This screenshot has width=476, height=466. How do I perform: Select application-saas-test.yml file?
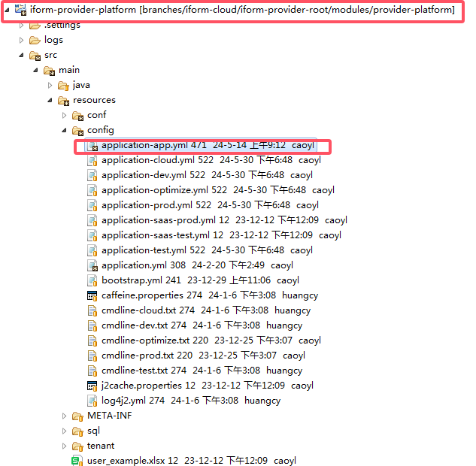[155, 235]
